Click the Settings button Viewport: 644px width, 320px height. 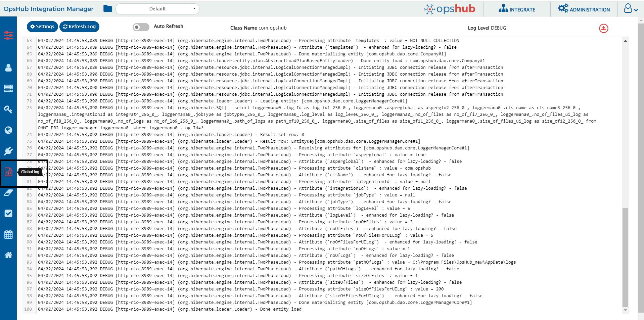click(42, 27)
